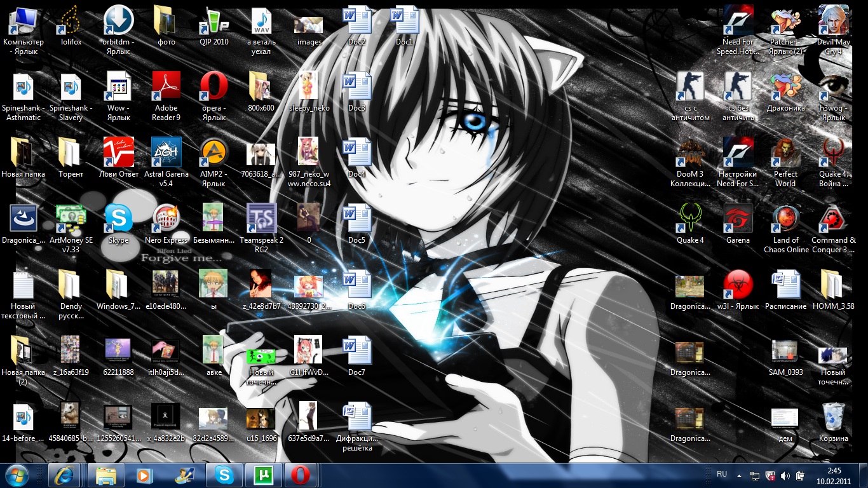Open the Doc3 Word document

(356, 86)
